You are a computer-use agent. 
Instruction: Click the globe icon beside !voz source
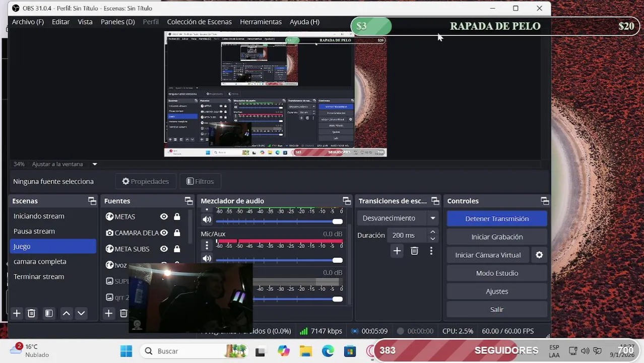(109, 265)
